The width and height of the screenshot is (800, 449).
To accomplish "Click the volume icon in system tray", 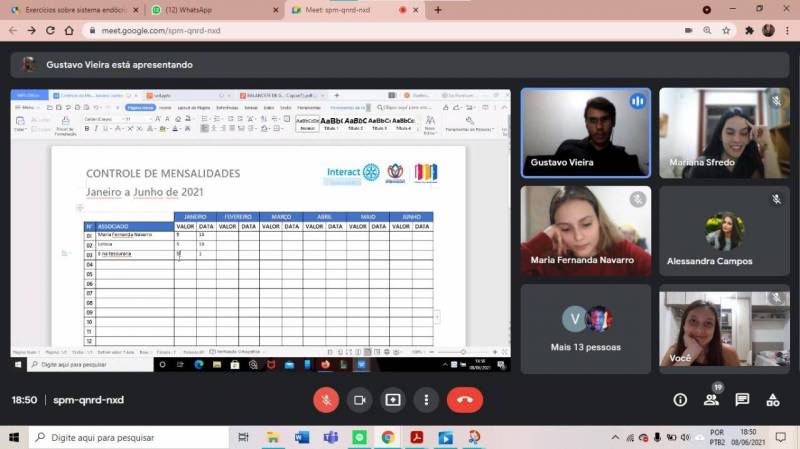I will pyautogui.click(x=685, y=437).
